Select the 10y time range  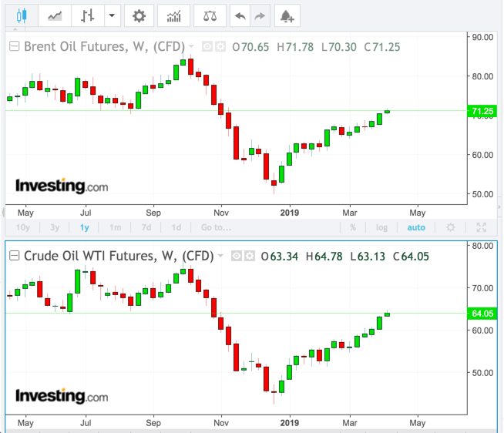(22, 227)
